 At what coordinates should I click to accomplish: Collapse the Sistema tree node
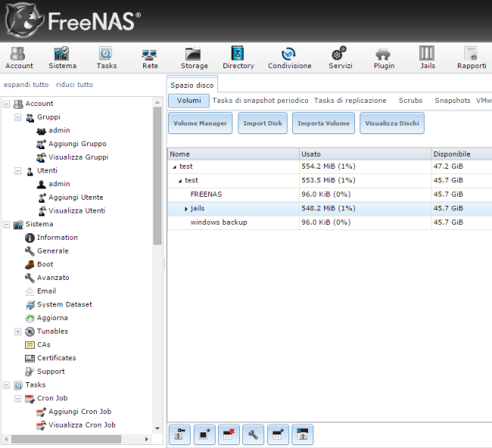click(x=6, y=225)
